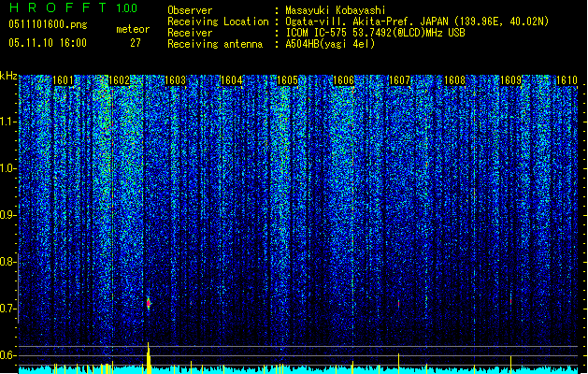Click the 'Receiving antenna' label
588x374 pixels.
215,44
